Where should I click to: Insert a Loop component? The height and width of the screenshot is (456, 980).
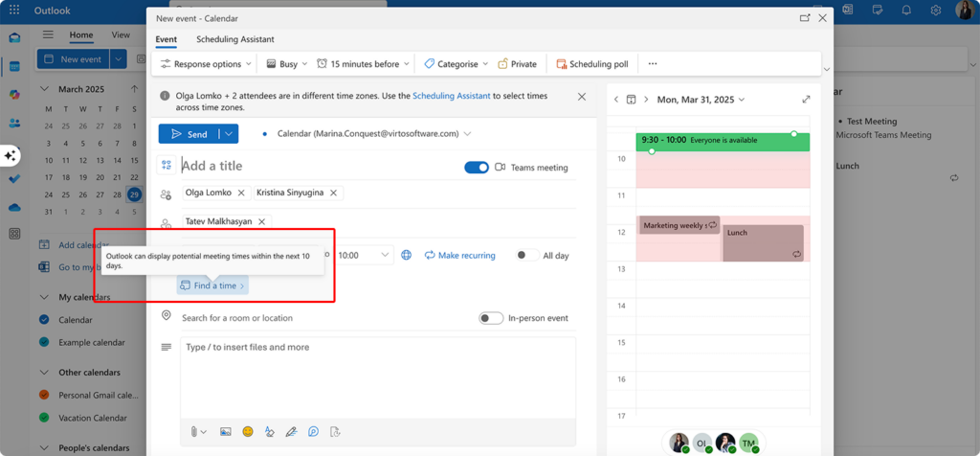click(314, 432)
